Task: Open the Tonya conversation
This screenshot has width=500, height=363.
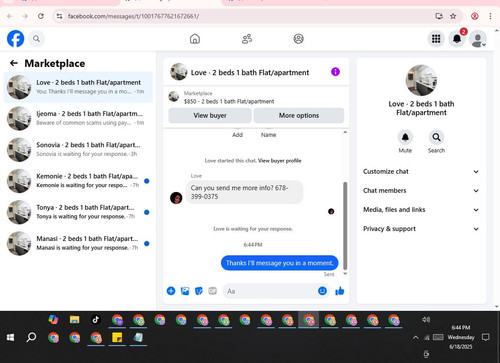Action: pyautogui.click(x=78, y=212)
